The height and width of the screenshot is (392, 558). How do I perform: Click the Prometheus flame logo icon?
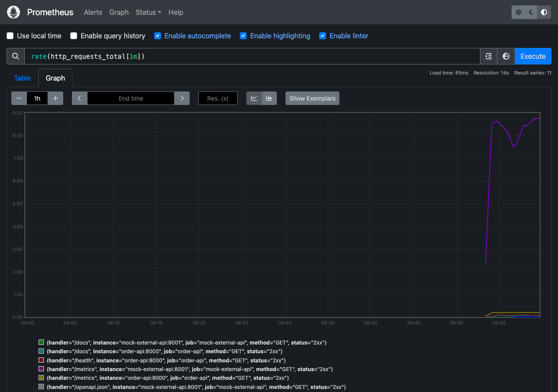(x=14, y=12)
